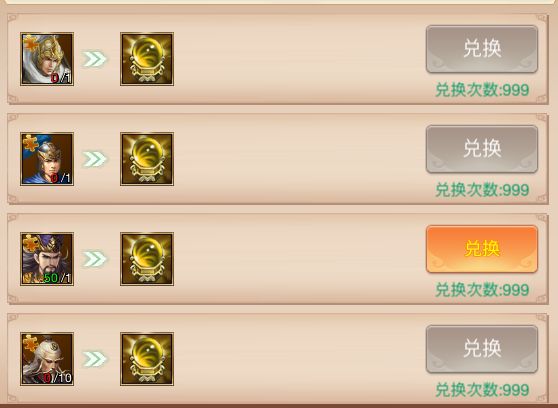
Task: Tap the golden-helmet hero fragment icon 0/1
Action: click(47, 59)
